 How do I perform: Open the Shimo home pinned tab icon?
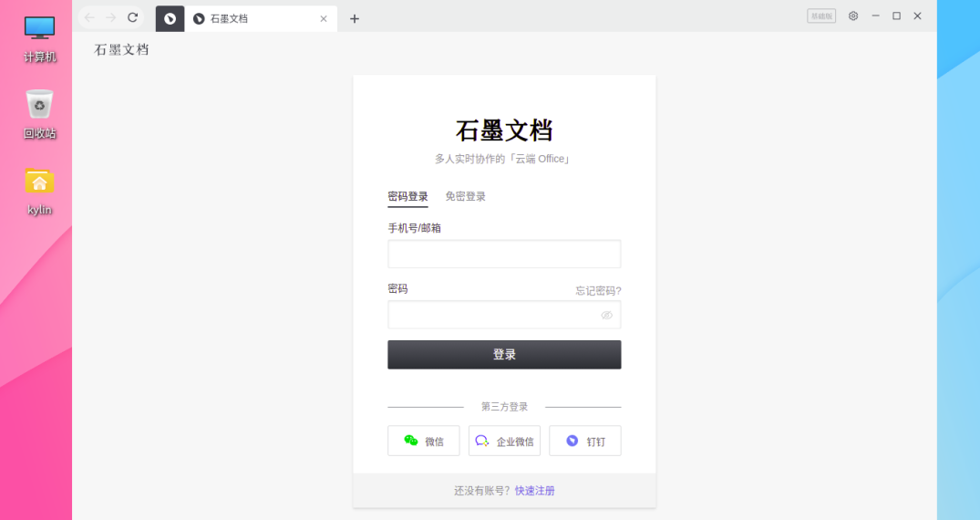(x=170, y=19)
